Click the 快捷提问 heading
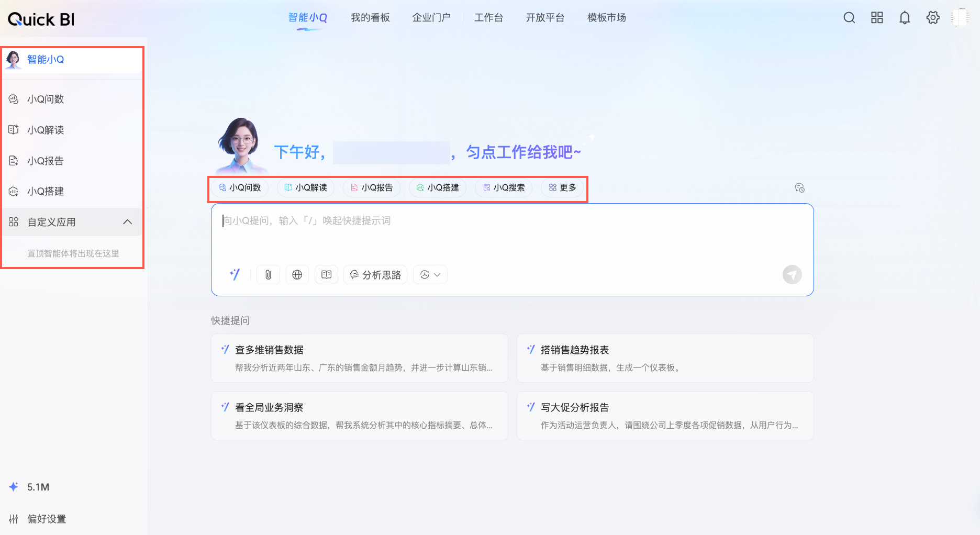The width and height of the screenshot is (980, 535). 230,320
